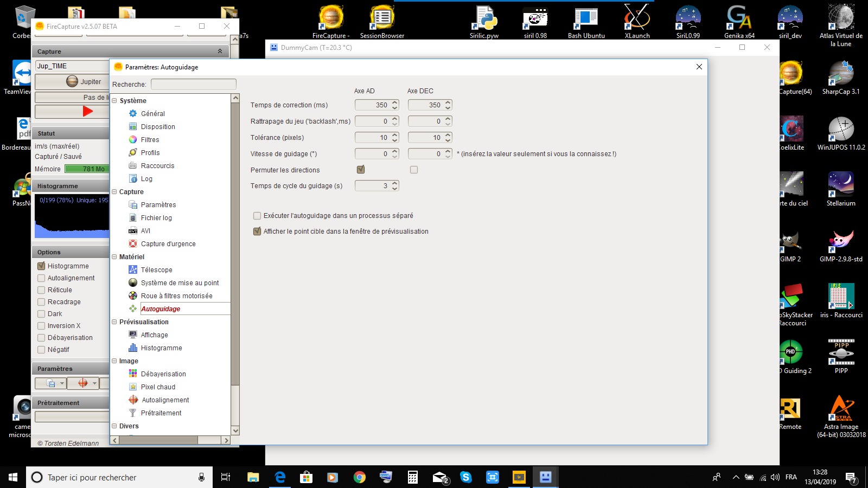Open Chrome from the taskbar

click(x=359, y=477)
